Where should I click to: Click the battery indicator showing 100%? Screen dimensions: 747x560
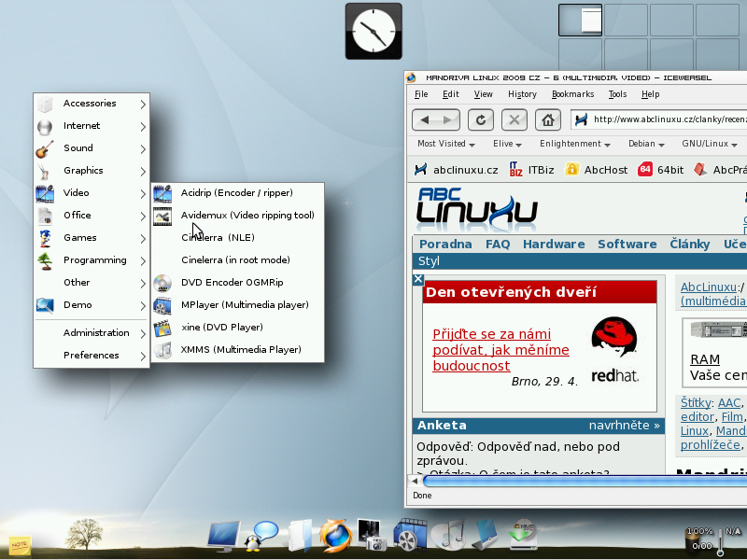[699, 539]
